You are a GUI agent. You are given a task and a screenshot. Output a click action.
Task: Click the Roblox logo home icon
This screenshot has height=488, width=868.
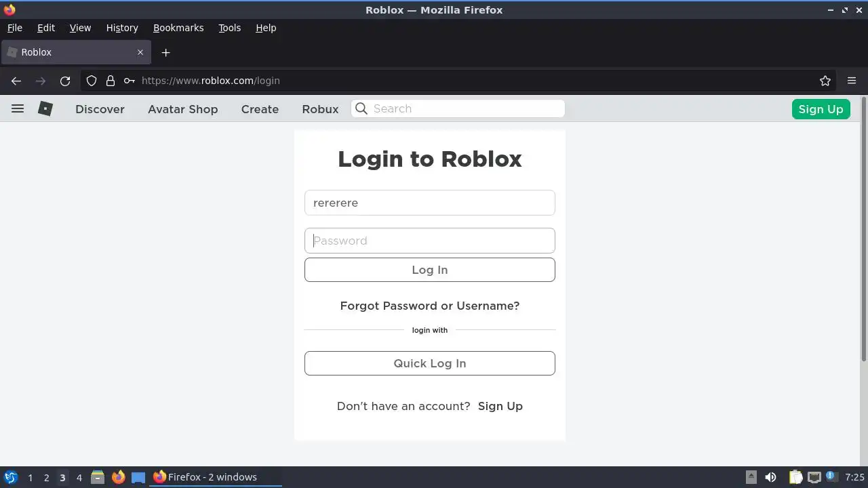click(x=45, y=108)
